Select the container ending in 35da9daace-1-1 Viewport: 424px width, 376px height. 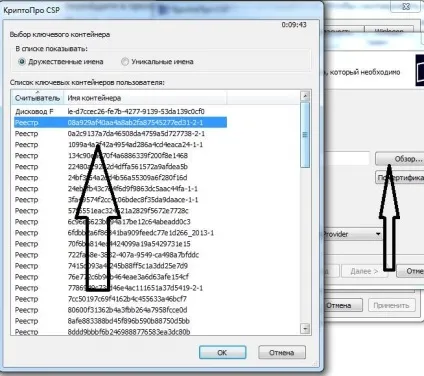point(120,199)
